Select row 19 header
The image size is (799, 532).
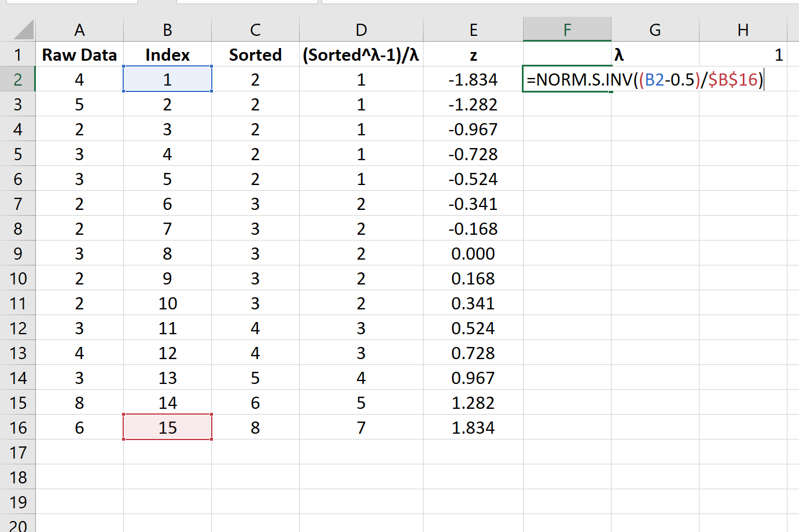pos(18,502)
